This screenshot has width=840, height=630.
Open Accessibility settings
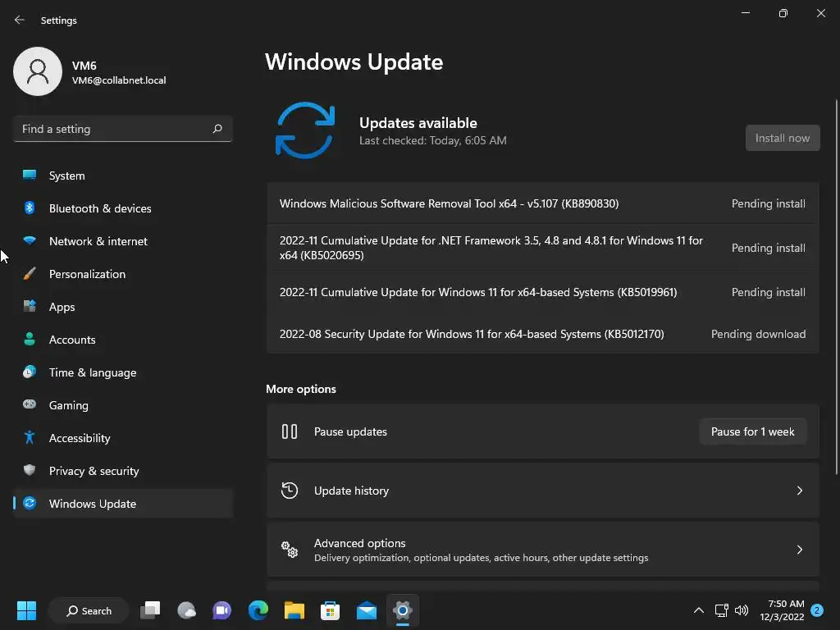pos(123,438)
